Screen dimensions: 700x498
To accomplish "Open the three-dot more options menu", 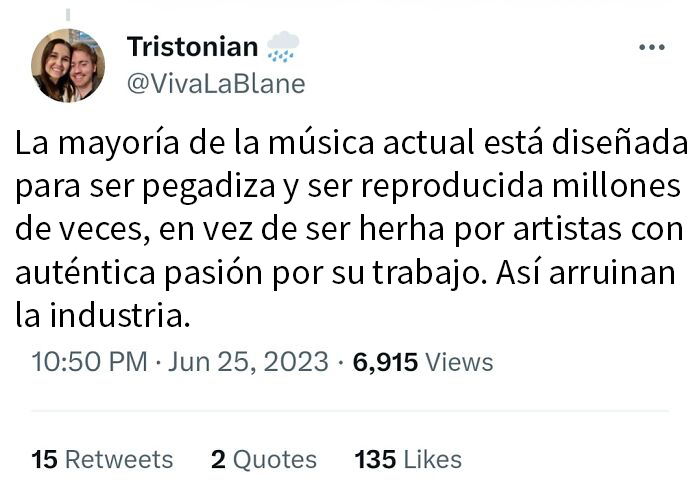I will coord(651,47).
